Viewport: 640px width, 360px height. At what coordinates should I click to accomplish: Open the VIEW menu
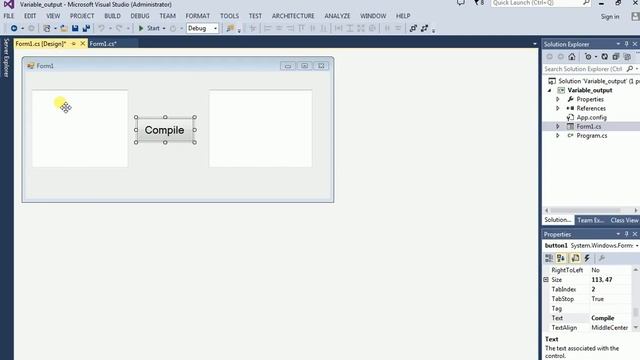point(53,16)
